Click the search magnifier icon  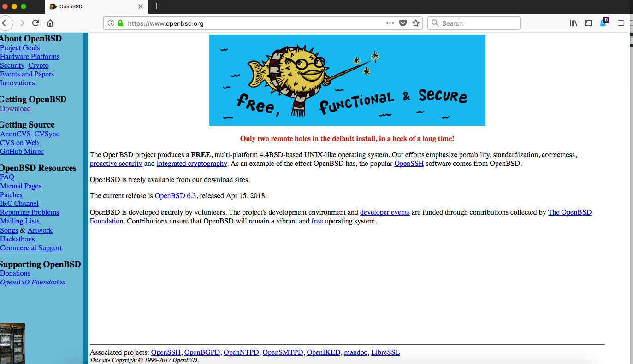(x=435, y=23)
